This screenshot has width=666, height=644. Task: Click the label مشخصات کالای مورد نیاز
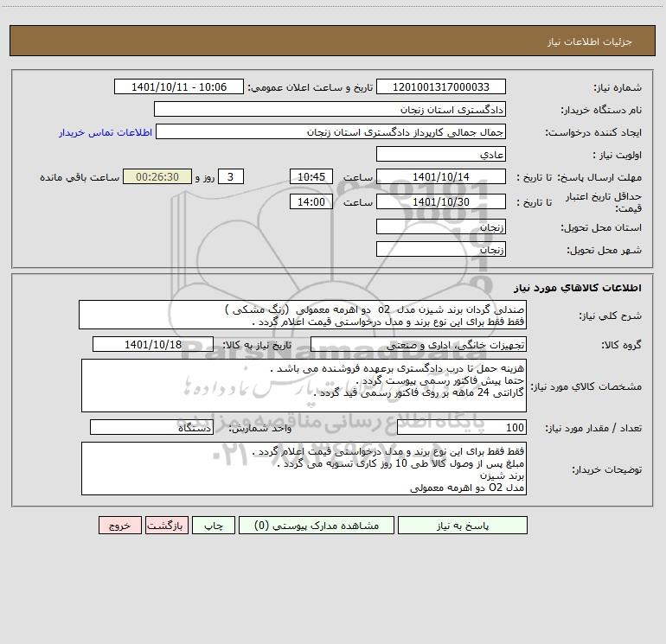(586, 386)
